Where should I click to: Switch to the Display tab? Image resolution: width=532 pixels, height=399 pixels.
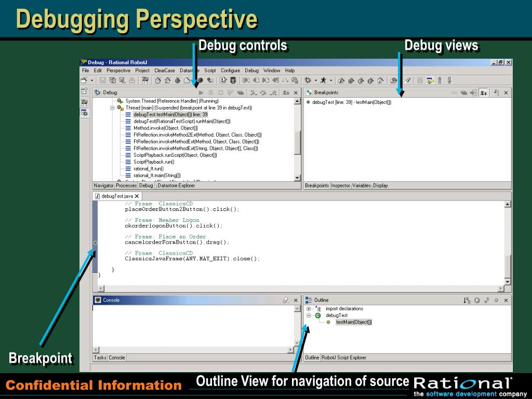click(x=380, y=185)
